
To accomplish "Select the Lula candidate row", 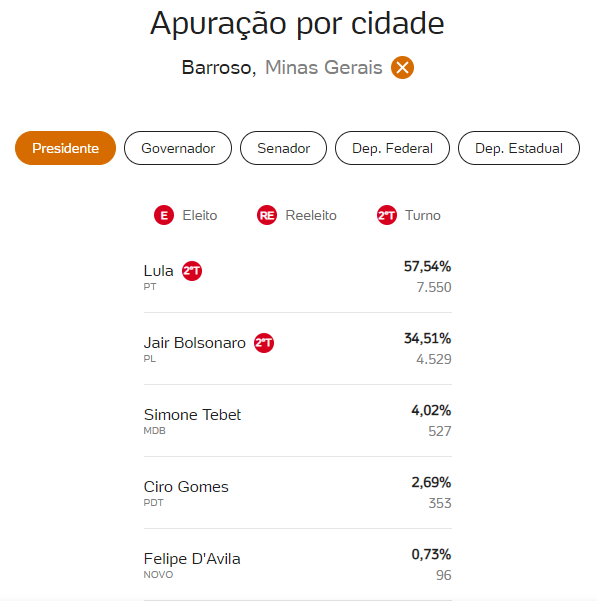I will 298,277.
